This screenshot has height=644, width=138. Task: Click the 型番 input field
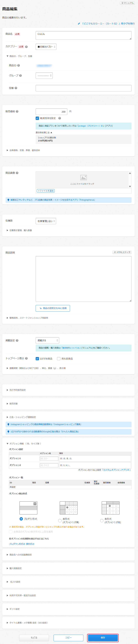[x=83, y=88]
